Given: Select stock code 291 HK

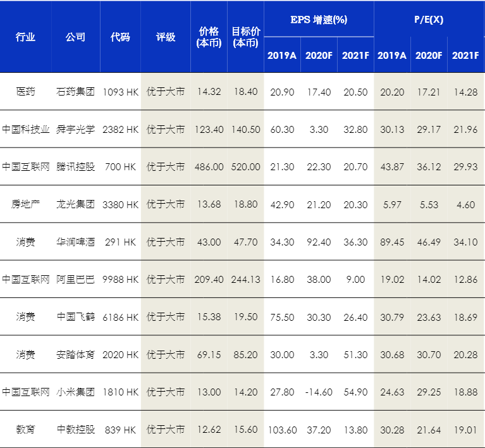Looking at the screenshot, I should [x=120, y=242].
